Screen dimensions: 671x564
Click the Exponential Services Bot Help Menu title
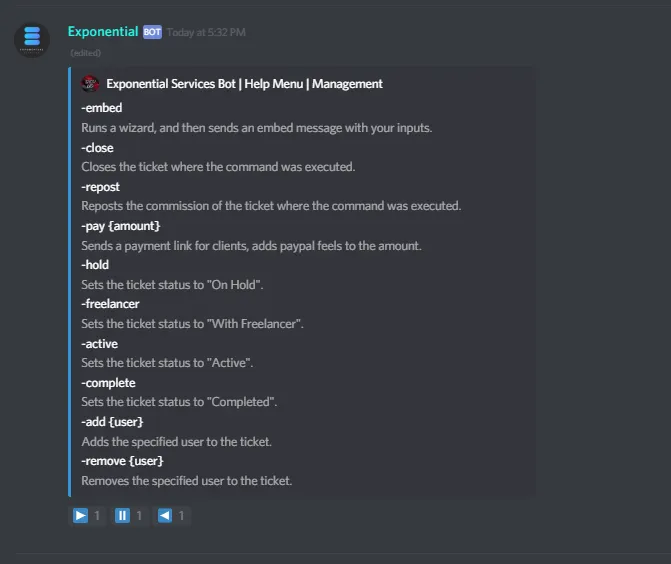coord(244,84)
